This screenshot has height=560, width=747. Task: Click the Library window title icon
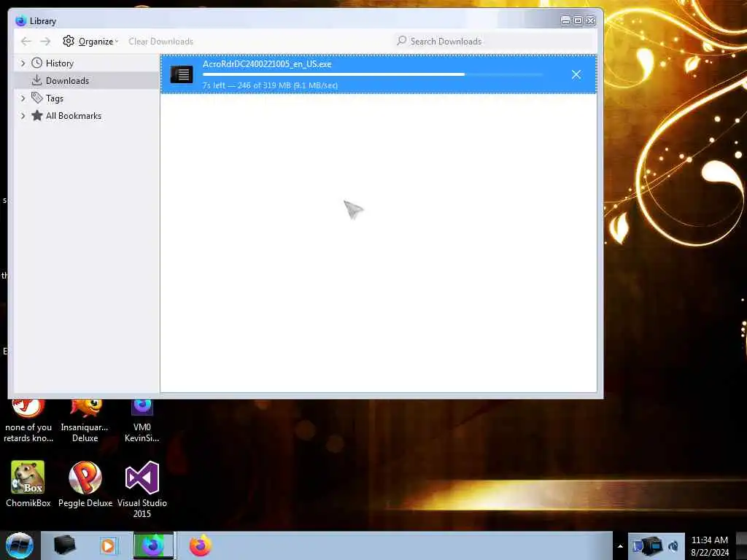[20, 21]
